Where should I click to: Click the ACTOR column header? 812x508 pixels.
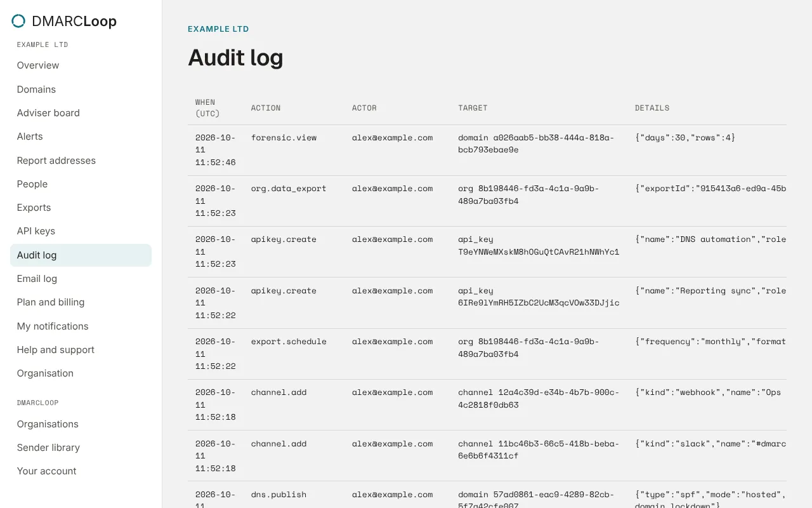(364, 108)
